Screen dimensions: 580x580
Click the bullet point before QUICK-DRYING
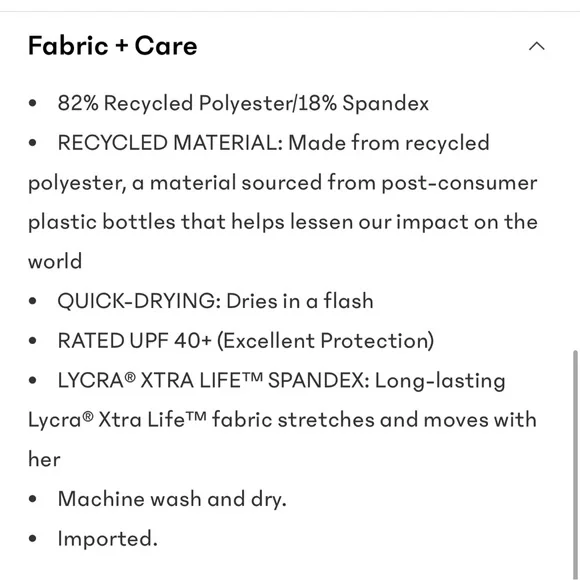pos(33,301)
